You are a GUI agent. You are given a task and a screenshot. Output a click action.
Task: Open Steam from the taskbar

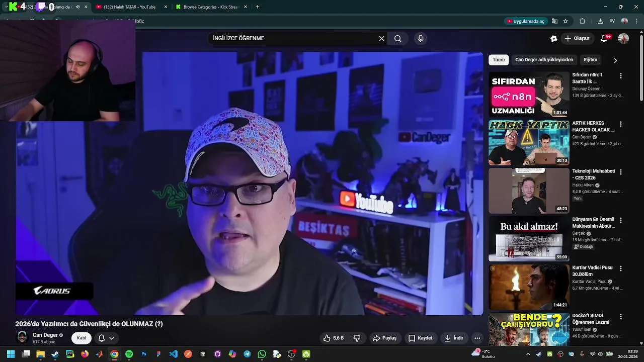[x=55, y=354]
